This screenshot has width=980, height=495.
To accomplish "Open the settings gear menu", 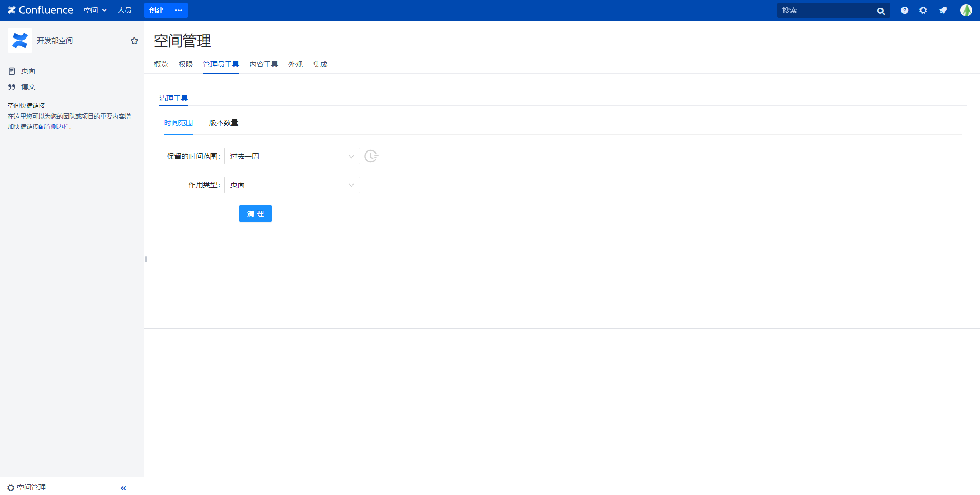I will tap(923, 10).
